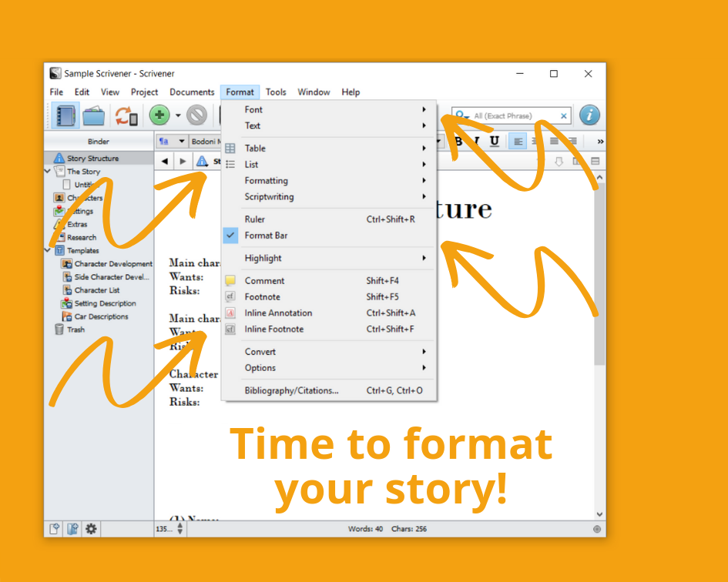The height and width of the screenshot is (582, 728).
Task: Open the Scriptwriting submenu
Action: click(x=329, y=197)
